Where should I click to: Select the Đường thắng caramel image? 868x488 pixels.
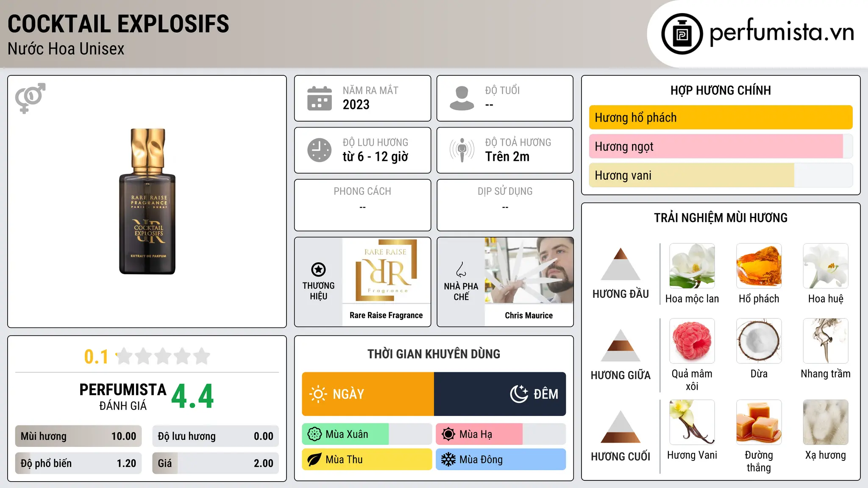[x=759, y=422]
